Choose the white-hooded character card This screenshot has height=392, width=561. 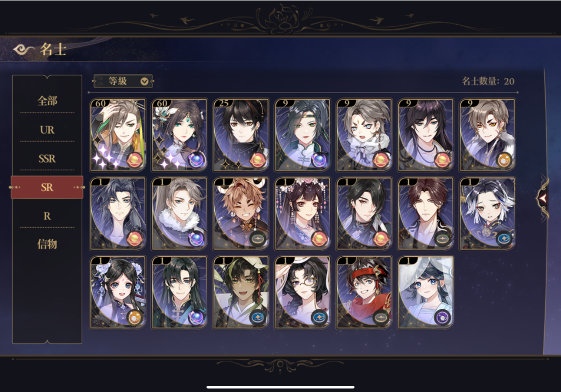click(x=425, y=292)
